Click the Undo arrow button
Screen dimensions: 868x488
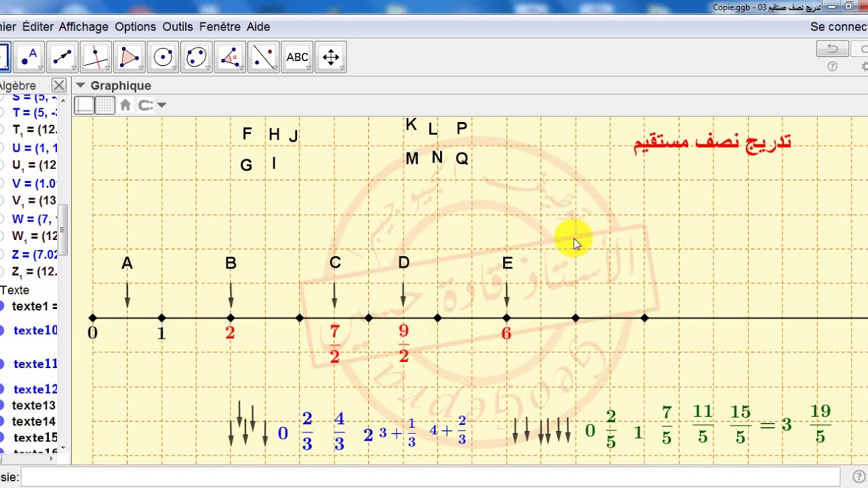pyautogui.click(x=832, y=49)
